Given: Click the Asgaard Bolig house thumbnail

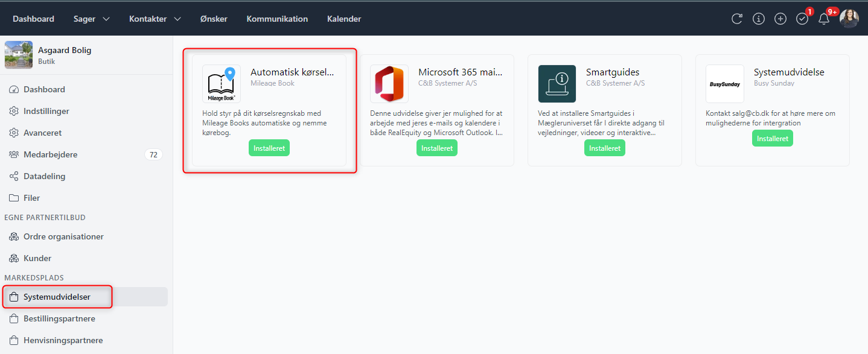Looking at the screenshot, I should point(19,55).
